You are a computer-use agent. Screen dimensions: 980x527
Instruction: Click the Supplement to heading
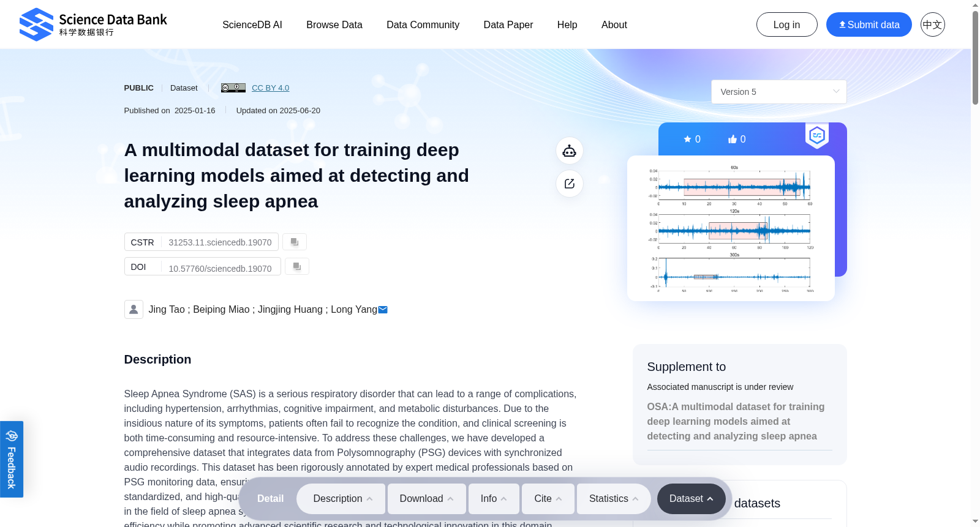click(687, 367)
